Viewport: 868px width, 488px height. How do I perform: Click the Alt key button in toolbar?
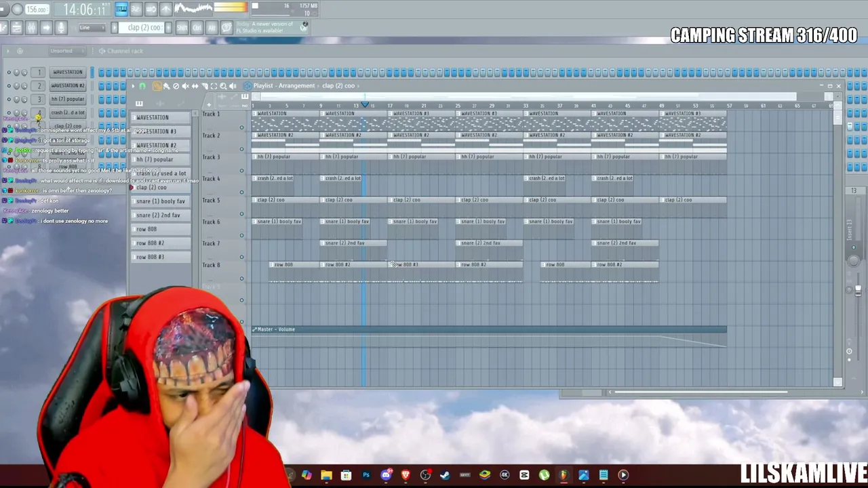tap(212, 28)
